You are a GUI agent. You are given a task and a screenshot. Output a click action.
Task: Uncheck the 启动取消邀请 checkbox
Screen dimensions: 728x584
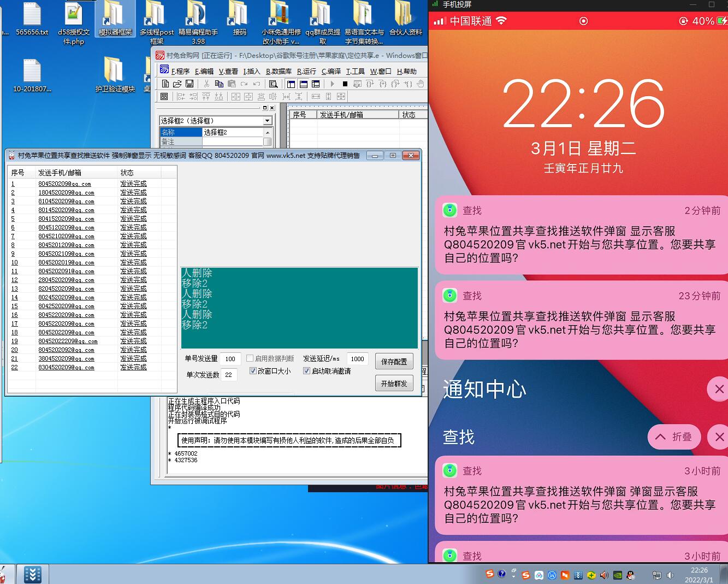tap(306, 371)
